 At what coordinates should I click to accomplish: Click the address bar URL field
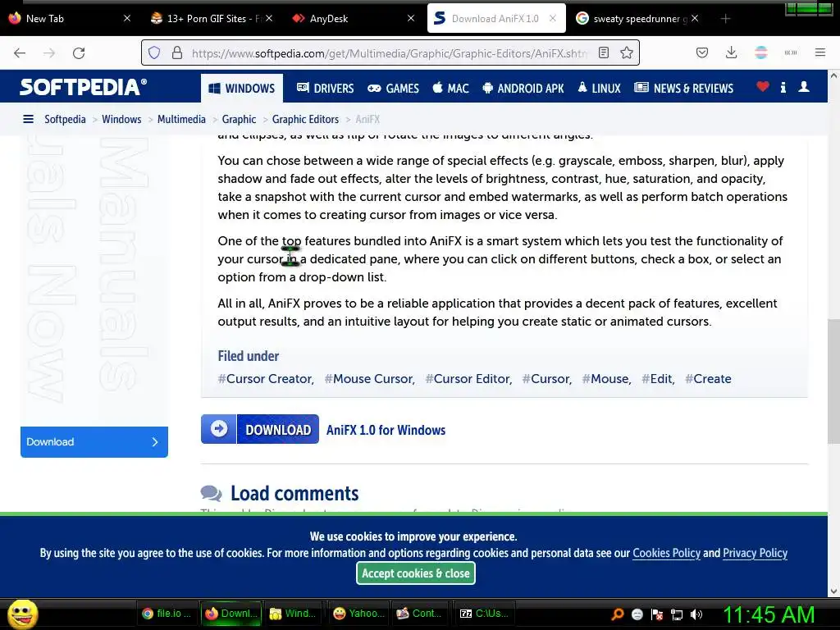390,53
